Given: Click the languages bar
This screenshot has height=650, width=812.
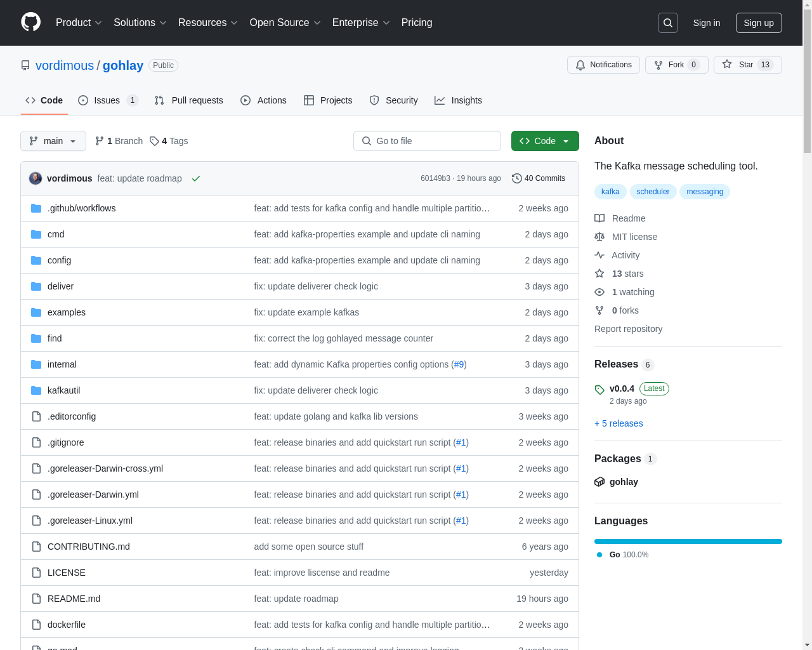Looking at the screenshot, I should (x=688, y=541).
